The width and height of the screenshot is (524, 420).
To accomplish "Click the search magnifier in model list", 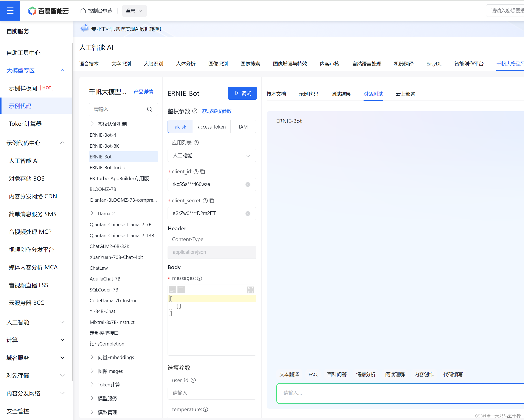I will (x=149, y=109).
